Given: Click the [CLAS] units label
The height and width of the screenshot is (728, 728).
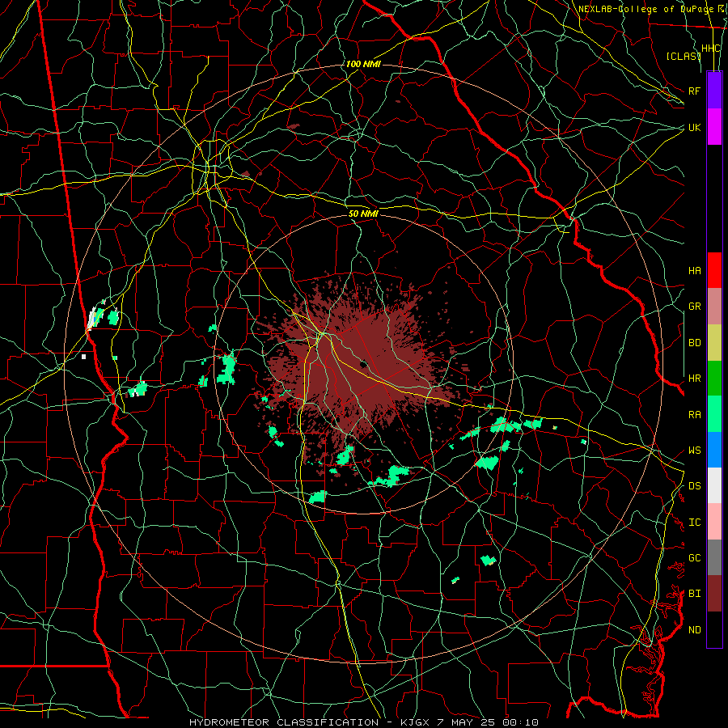Looking at the screenshot, I should (683, 56).
